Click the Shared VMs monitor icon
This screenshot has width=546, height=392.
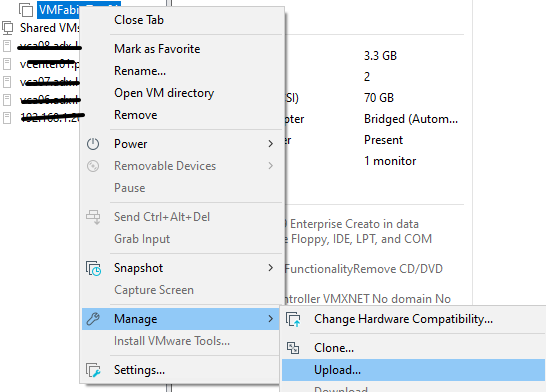click(8, 28)
